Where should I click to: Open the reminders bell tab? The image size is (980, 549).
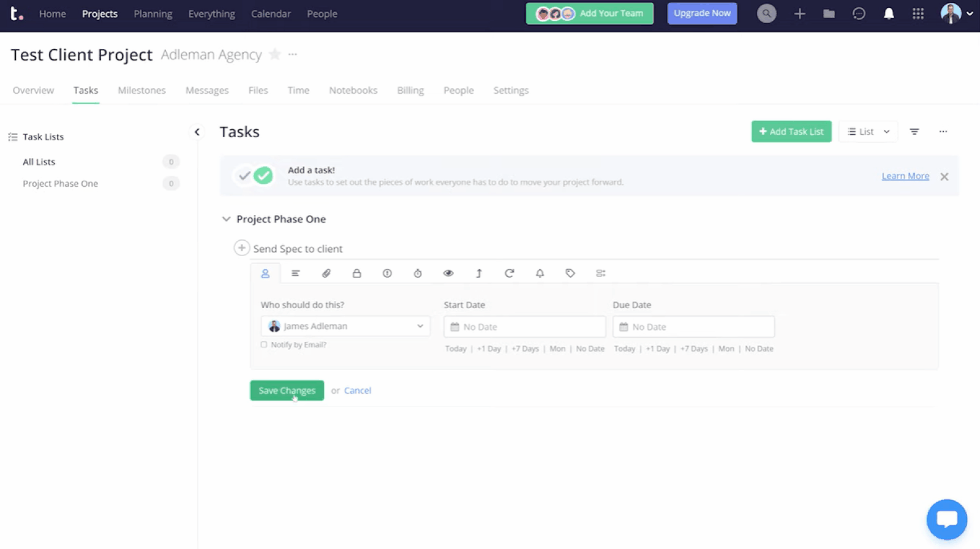pyautogui.click(x=540, y=273)
